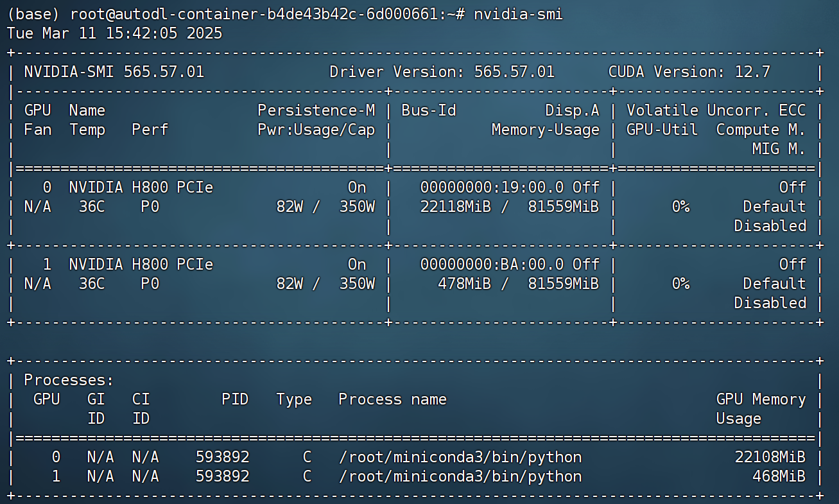Click memory usage value '22118MiB'
Screen dimensions: 839x504
pyautogui.click(x=456, y=207)
